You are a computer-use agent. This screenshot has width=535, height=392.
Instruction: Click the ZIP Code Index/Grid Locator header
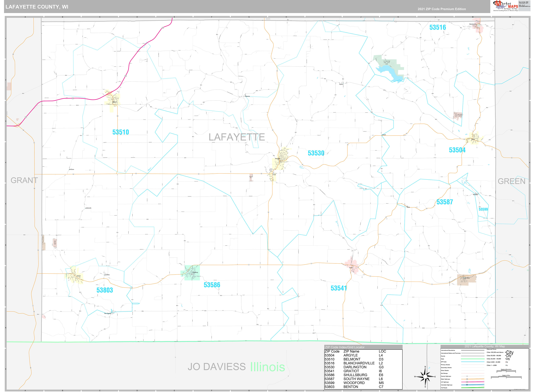345,347
